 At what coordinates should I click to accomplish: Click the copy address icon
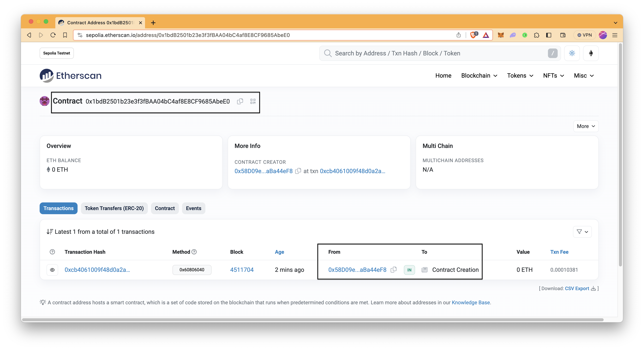tap(240, 101)
